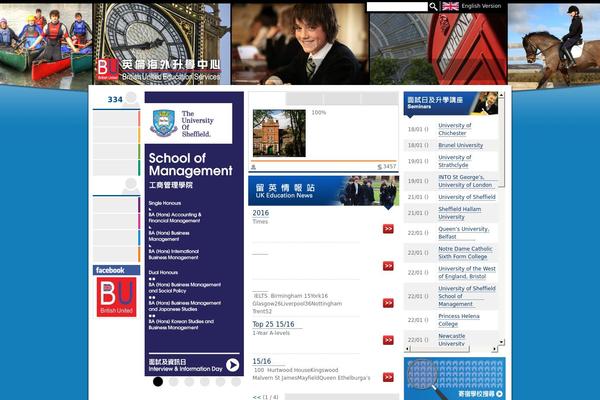Click the BU British United facebook logo
The width and height of the screenshot is (600, 400).
(x=116, y=297)
